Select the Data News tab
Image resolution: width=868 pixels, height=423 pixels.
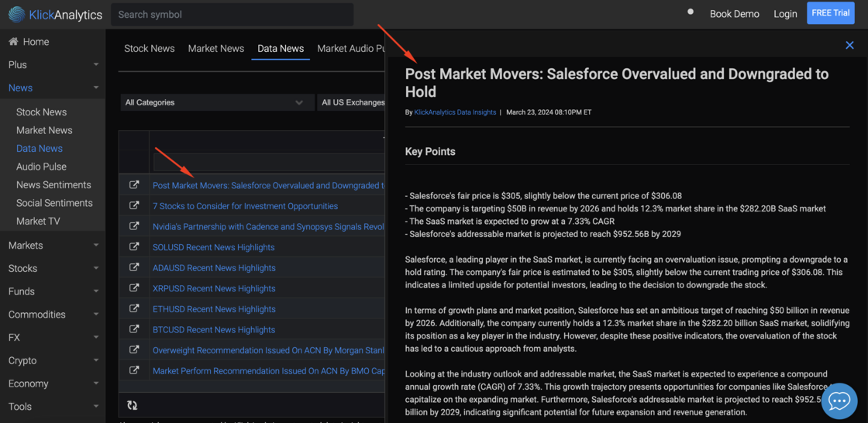[x=281, y=49]
